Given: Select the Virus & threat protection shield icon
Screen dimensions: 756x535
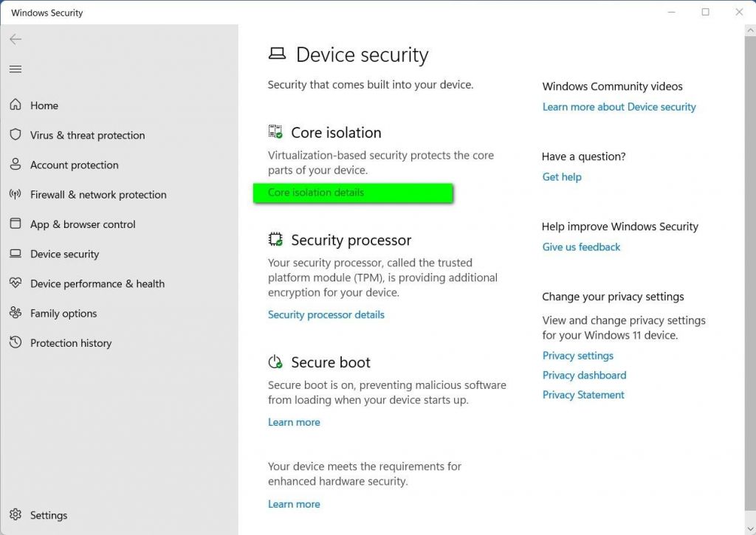Looking at the screenshot, I should pyautogui.click(x=16, y=135).
